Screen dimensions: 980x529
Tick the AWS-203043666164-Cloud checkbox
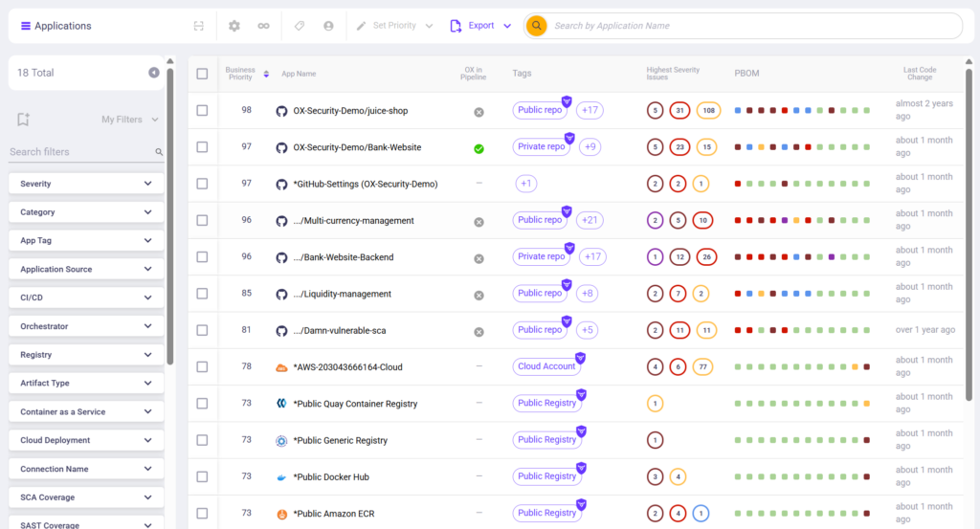[202, 366]
